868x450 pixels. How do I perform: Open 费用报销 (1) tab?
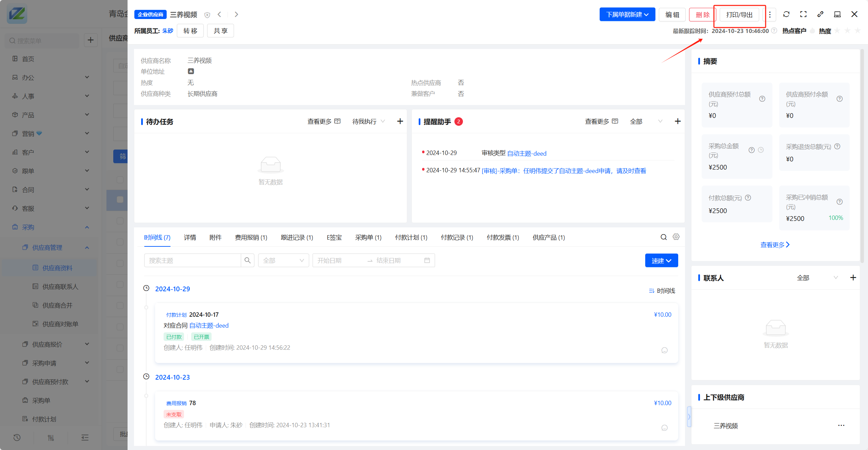[x=251, y=237]
